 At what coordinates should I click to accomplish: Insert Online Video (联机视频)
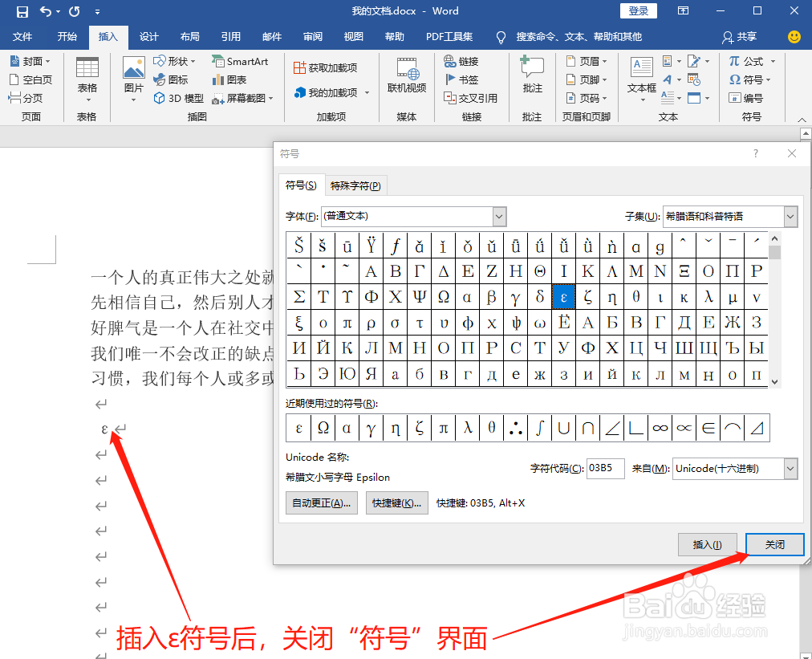(407, 76)
